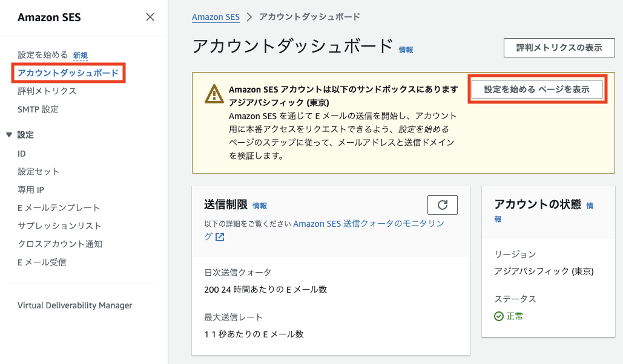Click Amazon SES breadcrumb link
The width and height of the screenshot is (623, 364).
click(x=216, y=17)
